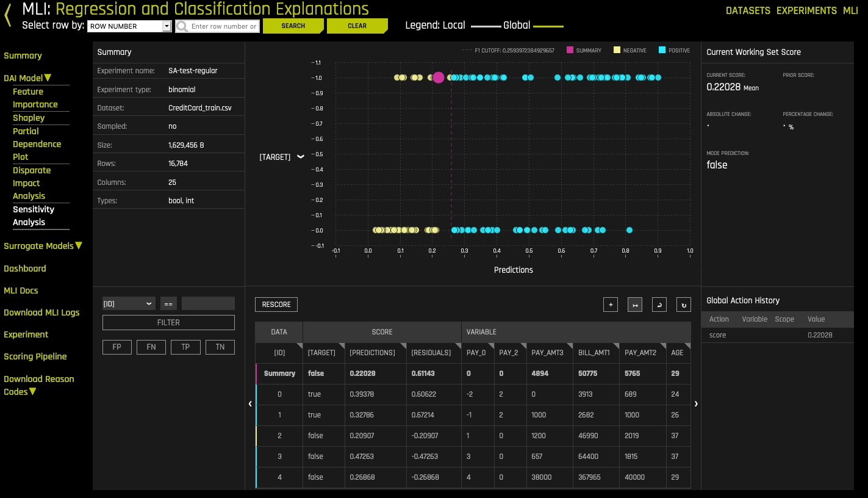Toggle the Positive series legend swatch

(662, 50)
